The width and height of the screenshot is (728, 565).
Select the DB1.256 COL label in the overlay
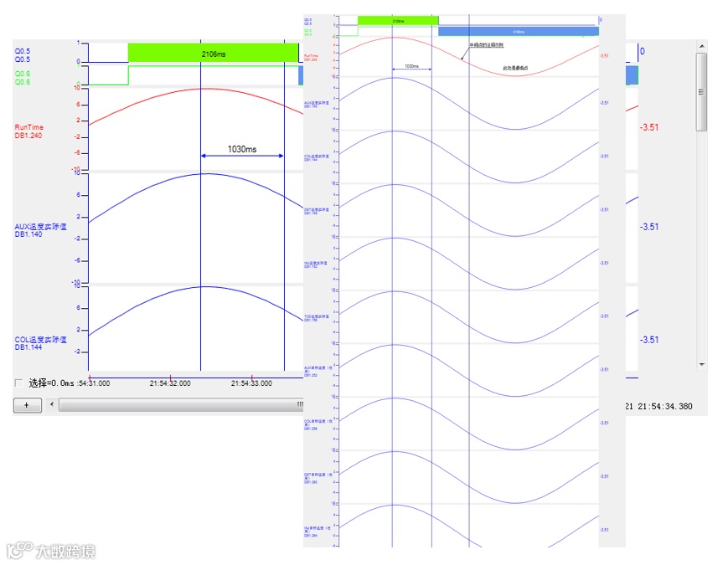[318, 425]
